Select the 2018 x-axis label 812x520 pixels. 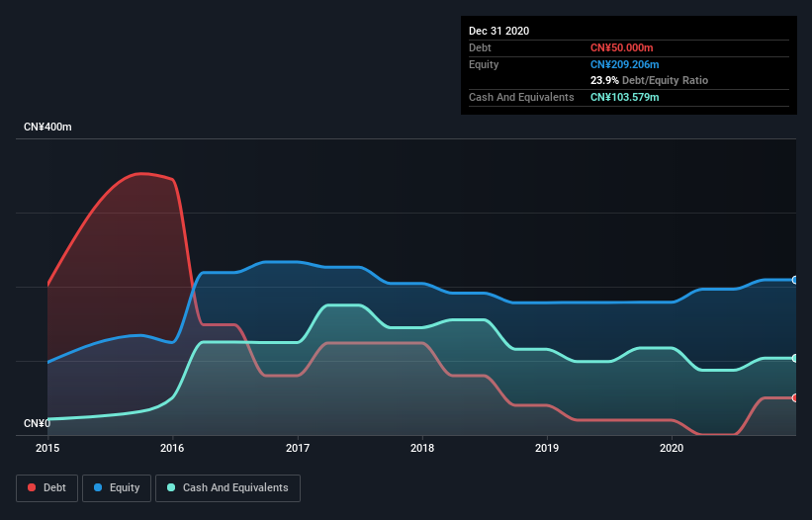tap(422, 448)
